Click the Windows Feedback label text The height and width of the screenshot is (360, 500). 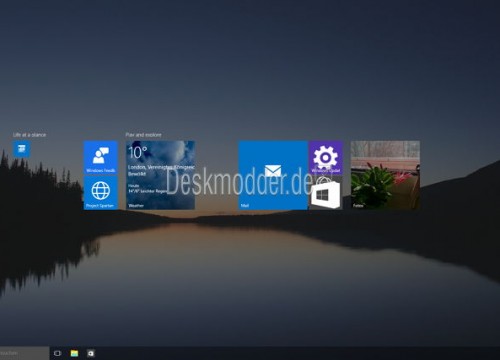coord(100,171)
